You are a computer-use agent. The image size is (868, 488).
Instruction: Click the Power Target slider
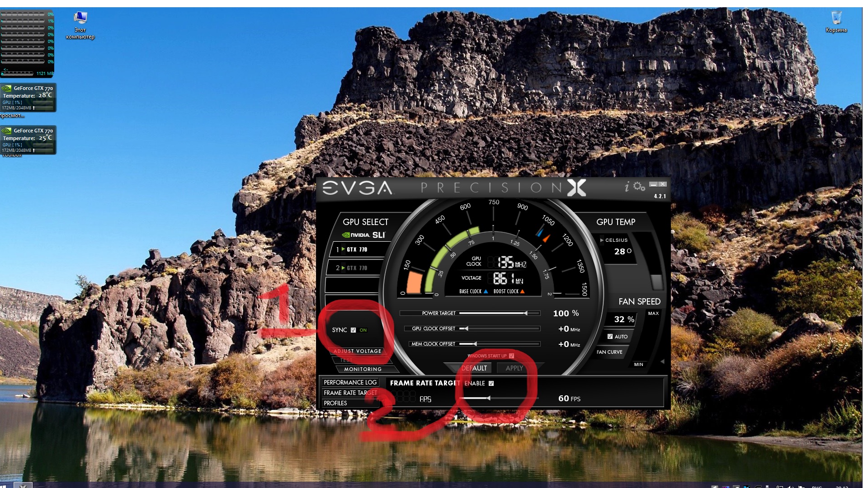coord(500,313)
